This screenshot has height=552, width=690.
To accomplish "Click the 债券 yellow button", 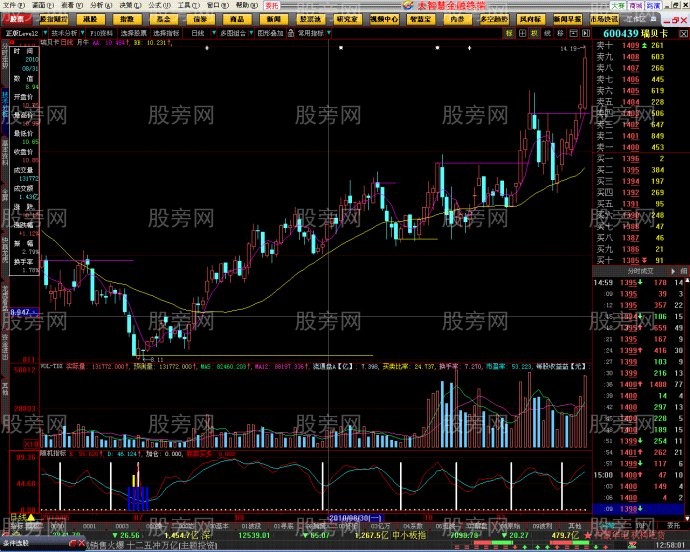I will point(201,19).
